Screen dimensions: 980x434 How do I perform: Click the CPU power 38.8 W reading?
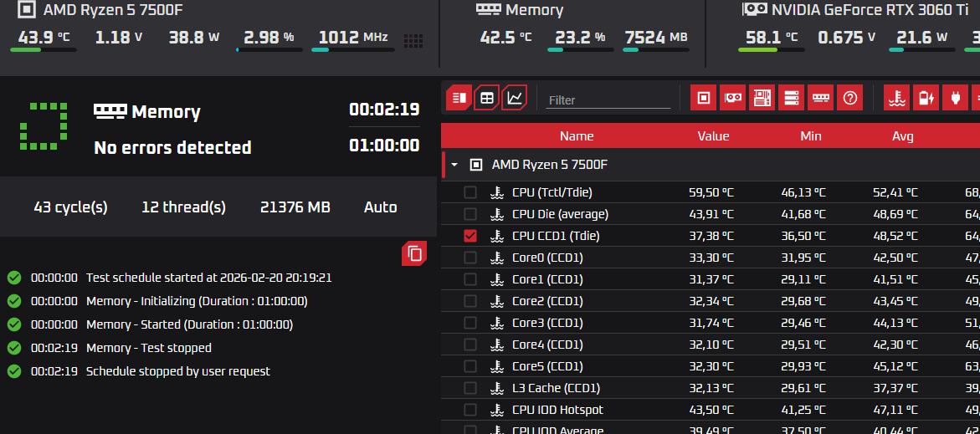click(194, 37)
